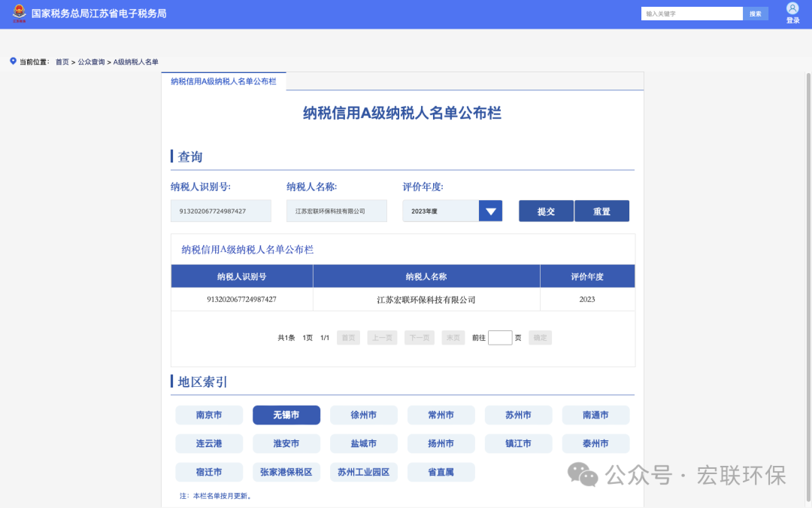Select the 江苏宏联环保科技有限公司 table row

coord(426,300)
